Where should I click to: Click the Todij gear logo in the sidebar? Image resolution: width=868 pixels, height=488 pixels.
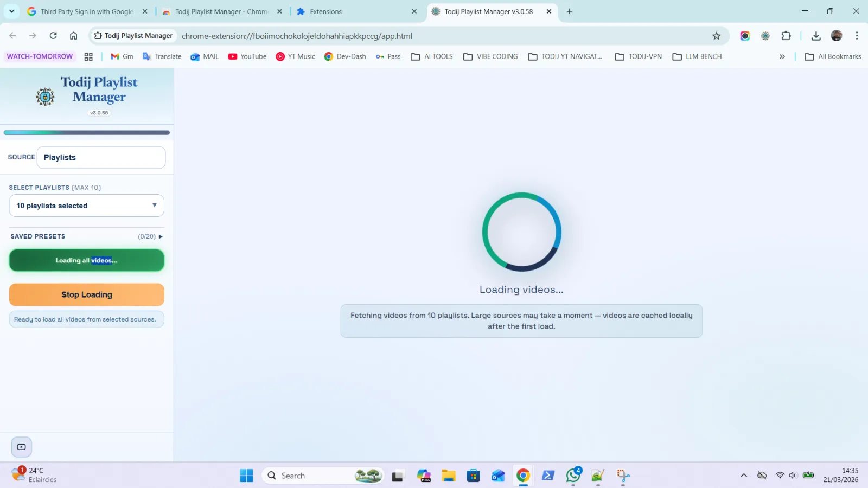(x=45, y=97)
